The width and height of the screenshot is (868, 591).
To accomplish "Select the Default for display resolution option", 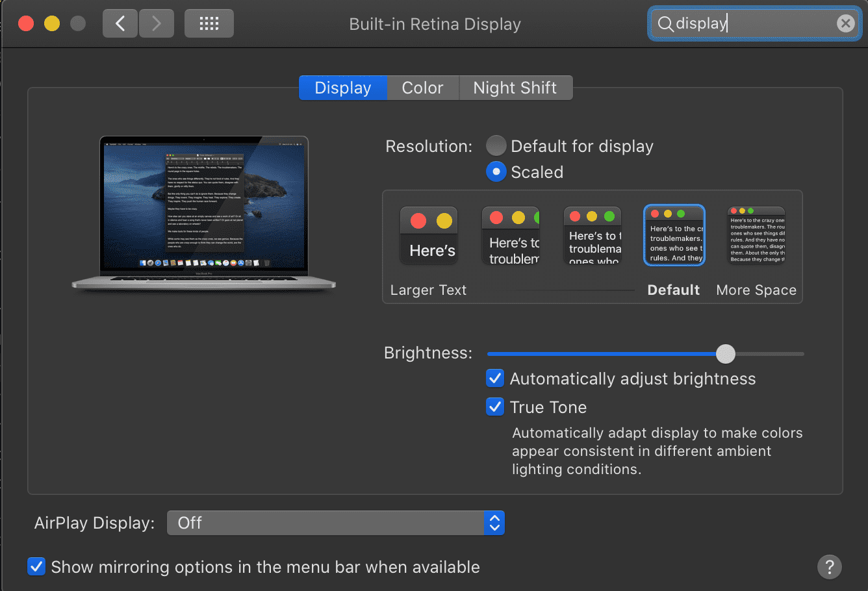I will click(496, 145).
